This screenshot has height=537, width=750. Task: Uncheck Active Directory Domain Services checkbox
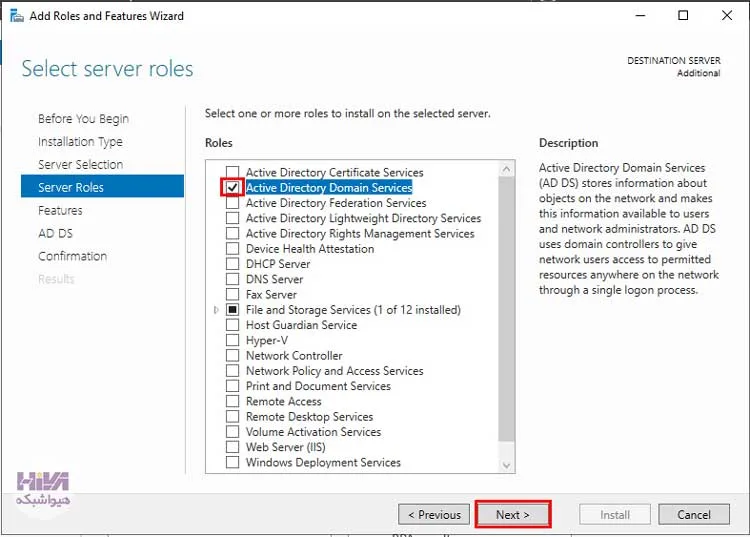coord(232,187)
